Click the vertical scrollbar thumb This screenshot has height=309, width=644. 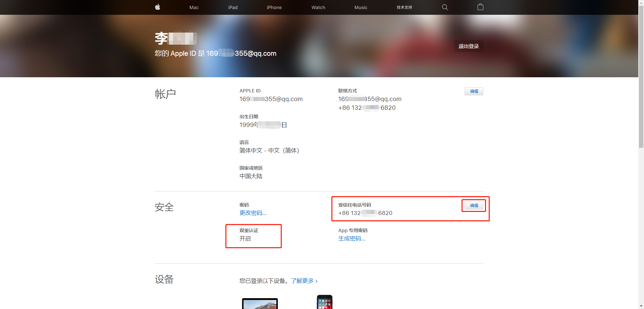click(x=641, y=77)
